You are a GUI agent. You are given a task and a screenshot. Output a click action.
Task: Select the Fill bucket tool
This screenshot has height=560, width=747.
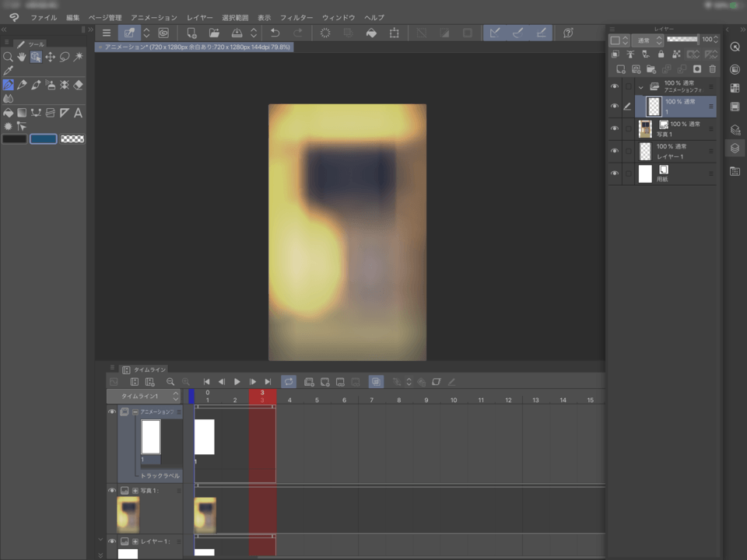click(8, 113)
